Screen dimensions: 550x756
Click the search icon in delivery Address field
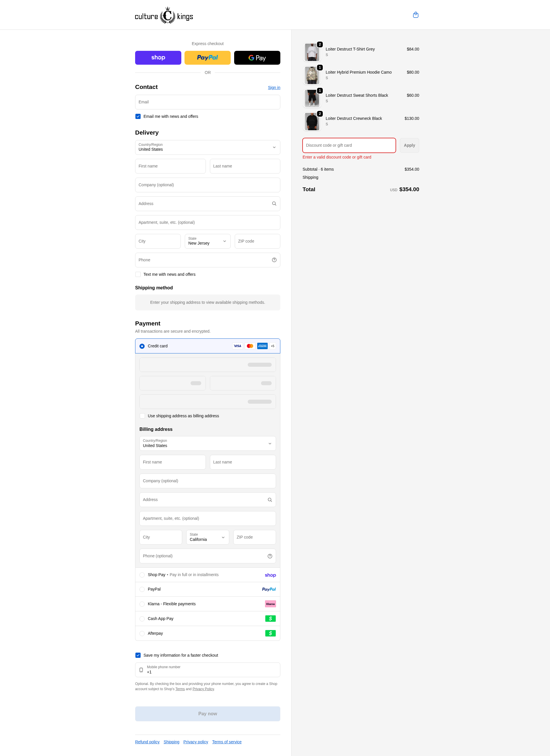coord(274,204)
